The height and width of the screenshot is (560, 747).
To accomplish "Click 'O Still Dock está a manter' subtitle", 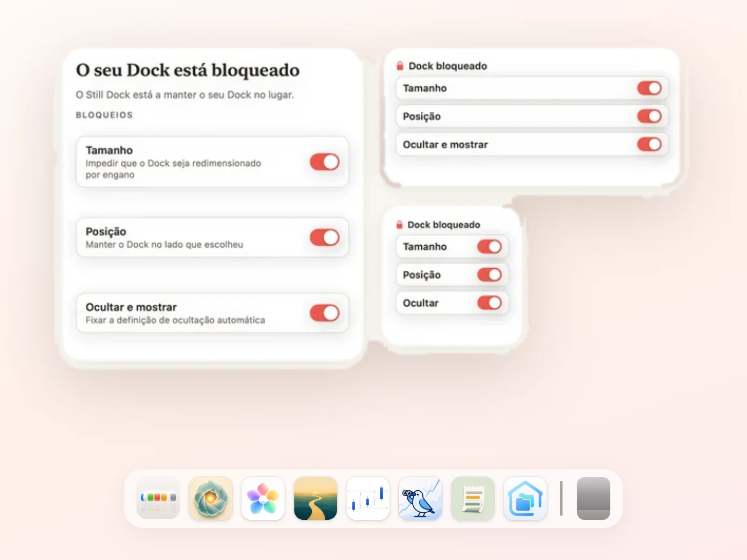I will click(185, 95).
